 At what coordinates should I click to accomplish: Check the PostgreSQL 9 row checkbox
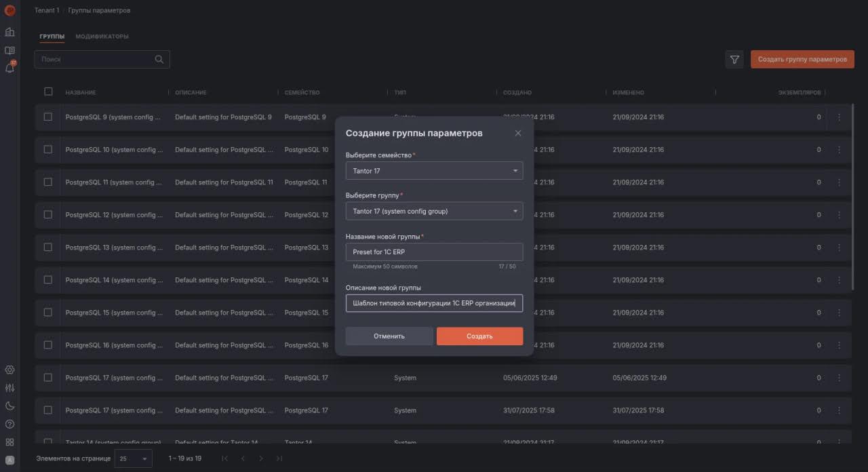47,117
